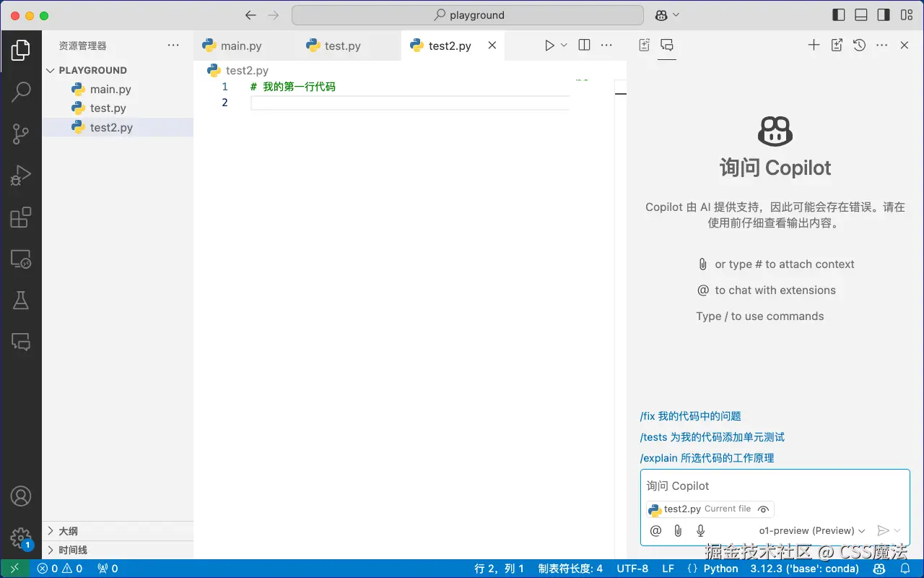
Task: Close the test2.py tab
Action: [x=492, y=45]
